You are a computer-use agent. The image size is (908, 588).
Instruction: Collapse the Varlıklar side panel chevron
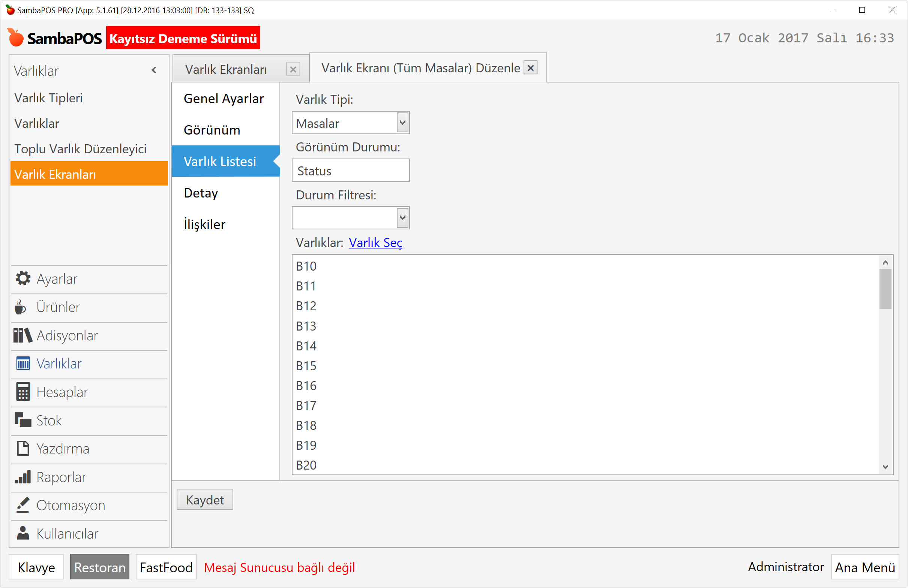coord(154,70)
